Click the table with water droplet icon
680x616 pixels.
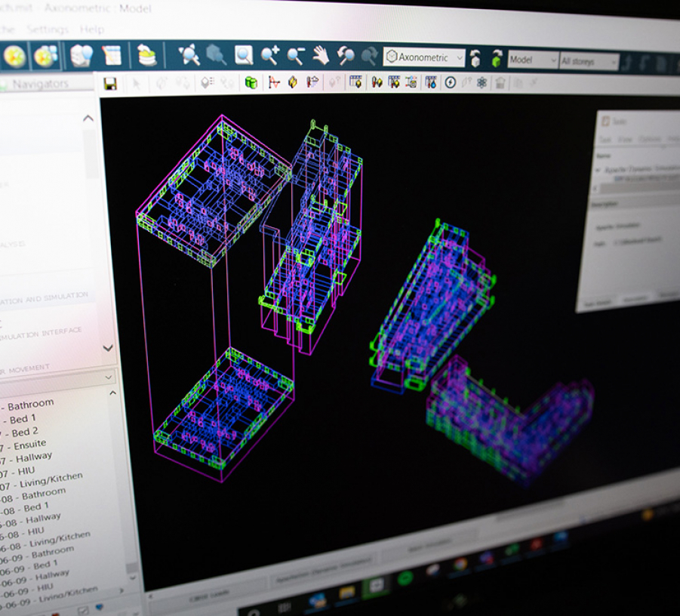(431, 82)
